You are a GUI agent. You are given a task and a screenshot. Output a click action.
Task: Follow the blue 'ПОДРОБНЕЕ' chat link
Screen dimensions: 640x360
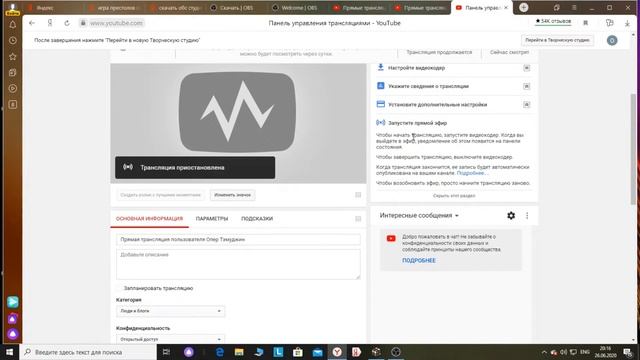pos(419,260)
